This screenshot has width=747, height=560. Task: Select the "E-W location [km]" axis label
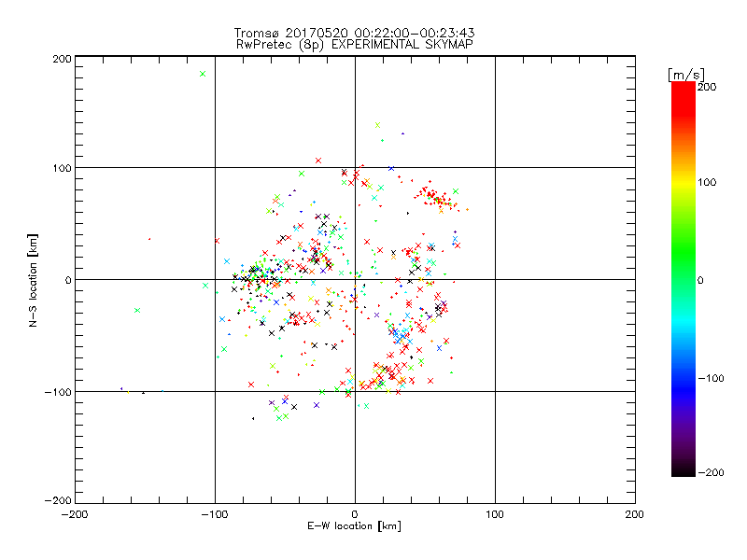[x=354, y=525]
